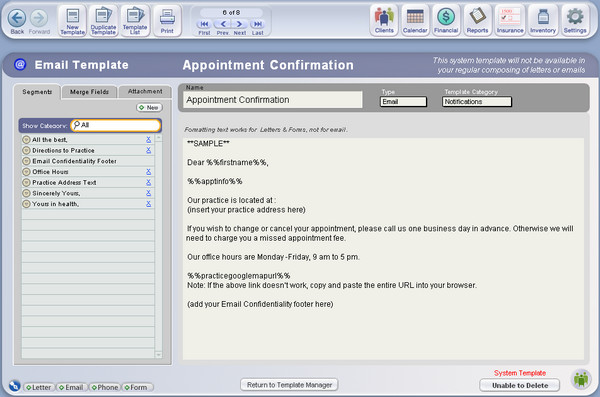Return to Template Manager
The image size is (600, 397).
(289, 385)
